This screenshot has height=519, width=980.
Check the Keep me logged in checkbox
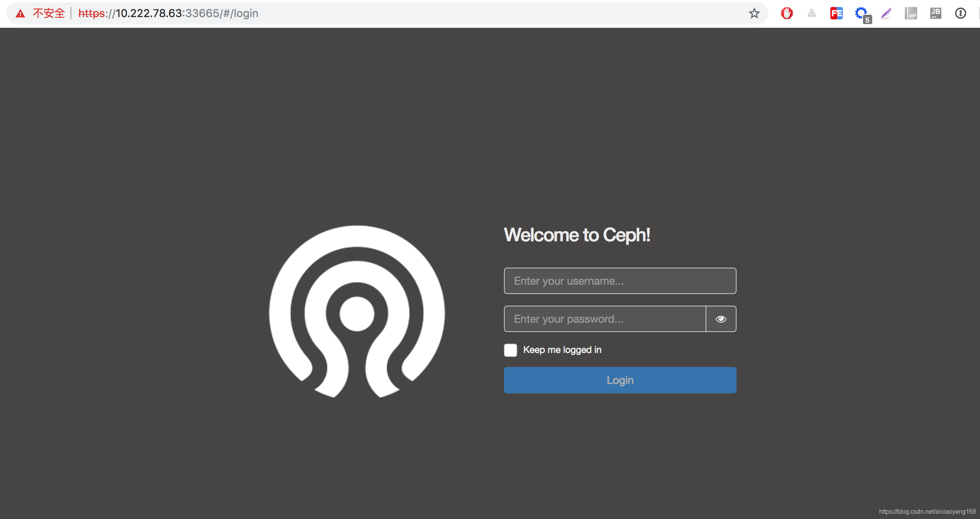510,350
